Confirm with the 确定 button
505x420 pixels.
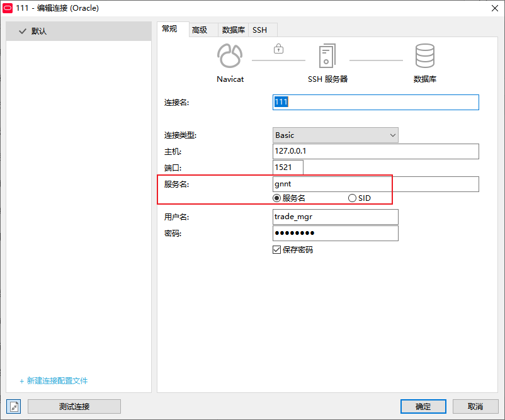pyautogui.click(x=423, y=407)
